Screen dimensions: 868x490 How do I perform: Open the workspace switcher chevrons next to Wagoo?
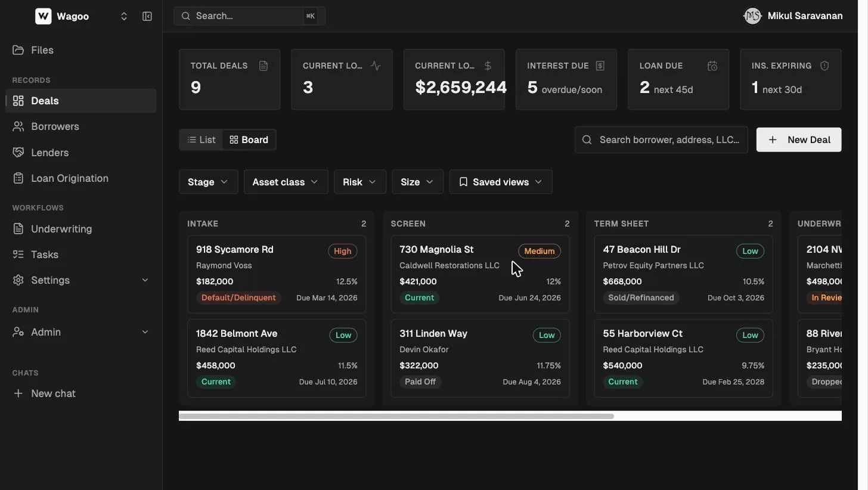coord(124,16)
